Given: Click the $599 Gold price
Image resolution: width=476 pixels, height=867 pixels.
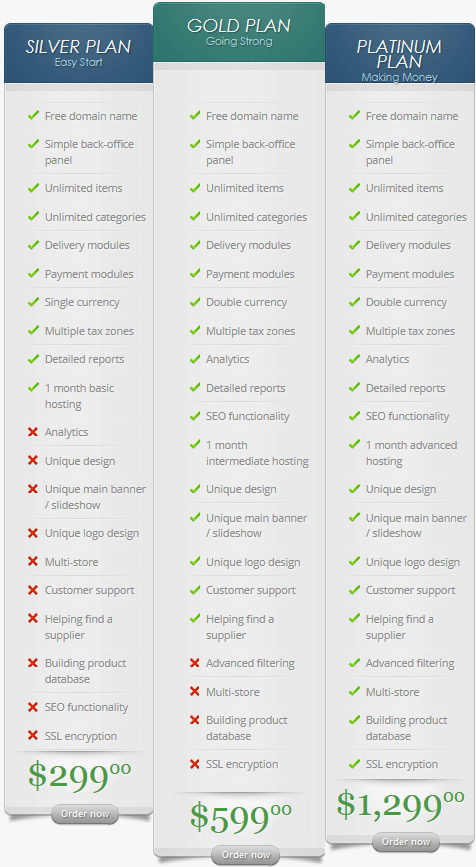Looking at the screenshot, I should (240, 816).
